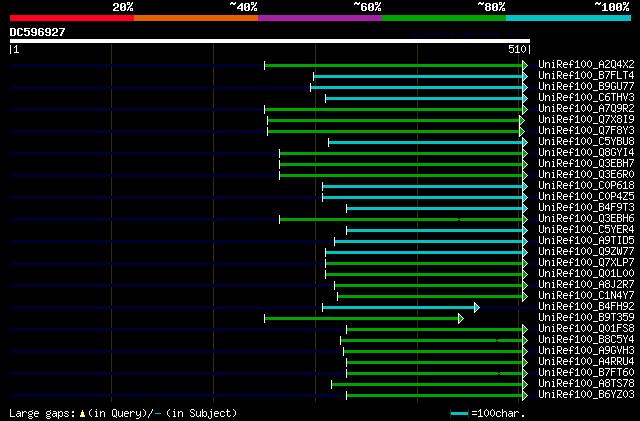Select the UniRef100_C1N4Y7 label
The width and height of the screenshot is (640, 421).
coord(586,296)
